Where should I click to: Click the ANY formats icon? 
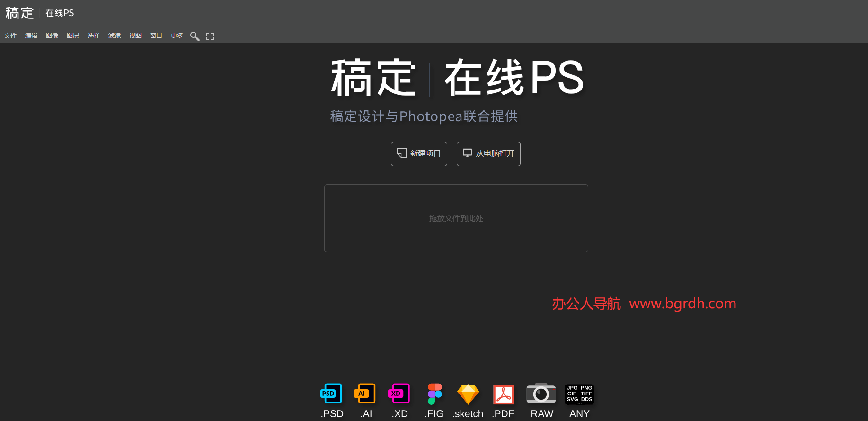coord(579,394)
